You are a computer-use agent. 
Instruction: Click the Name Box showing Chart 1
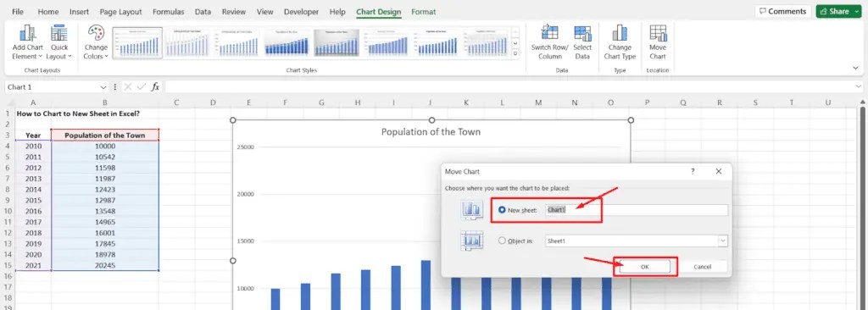[x=53, y=87]
